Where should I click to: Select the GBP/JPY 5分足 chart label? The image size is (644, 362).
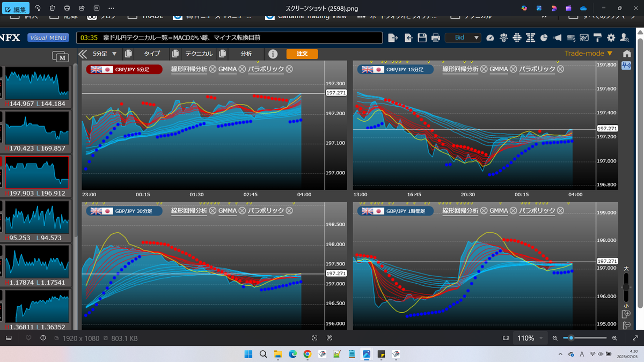[125, 69]
